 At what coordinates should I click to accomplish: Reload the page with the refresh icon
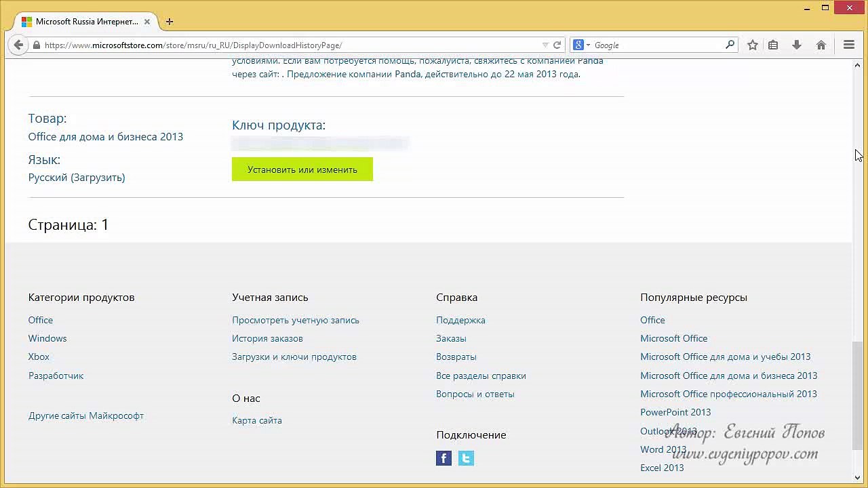[557, 45]
